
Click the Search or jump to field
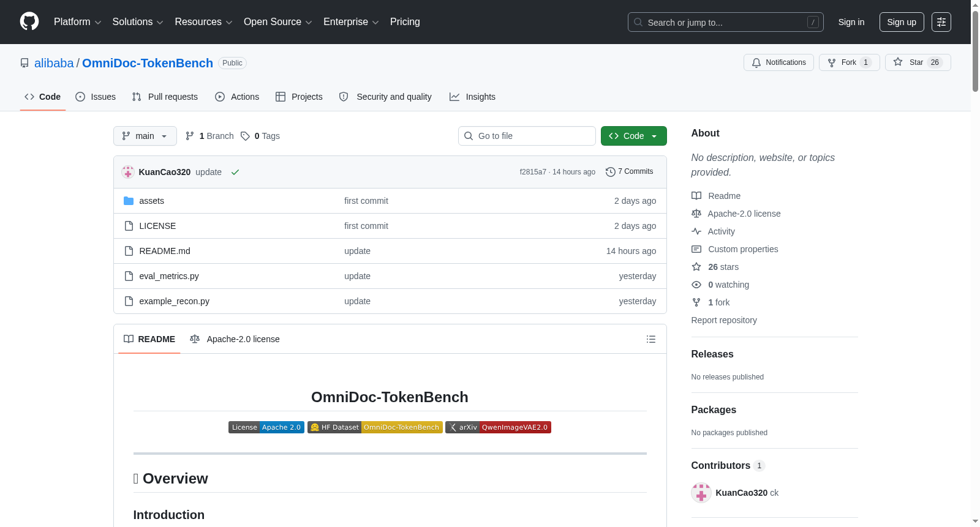pos(726,22)
